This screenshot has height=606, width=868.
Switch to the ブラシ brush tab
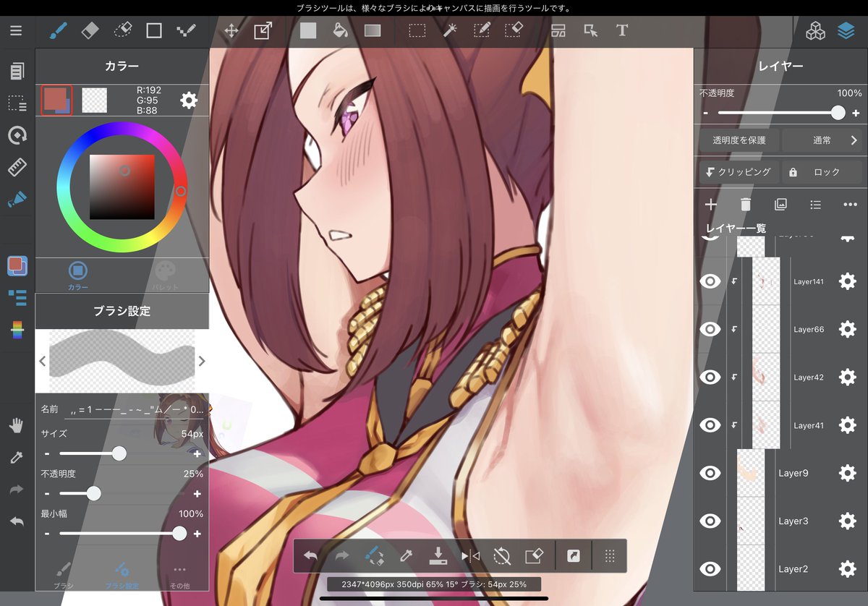[64, 576]
